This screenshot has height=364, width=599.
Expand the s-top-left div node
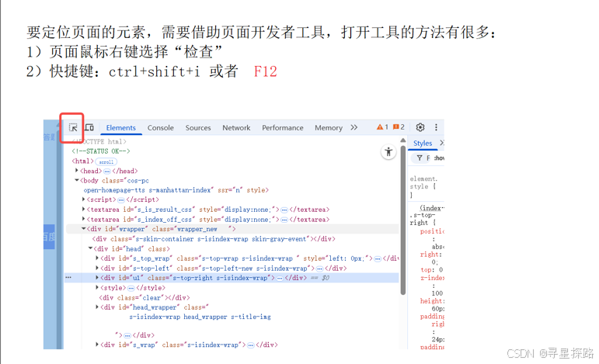(x=97, y=269)
